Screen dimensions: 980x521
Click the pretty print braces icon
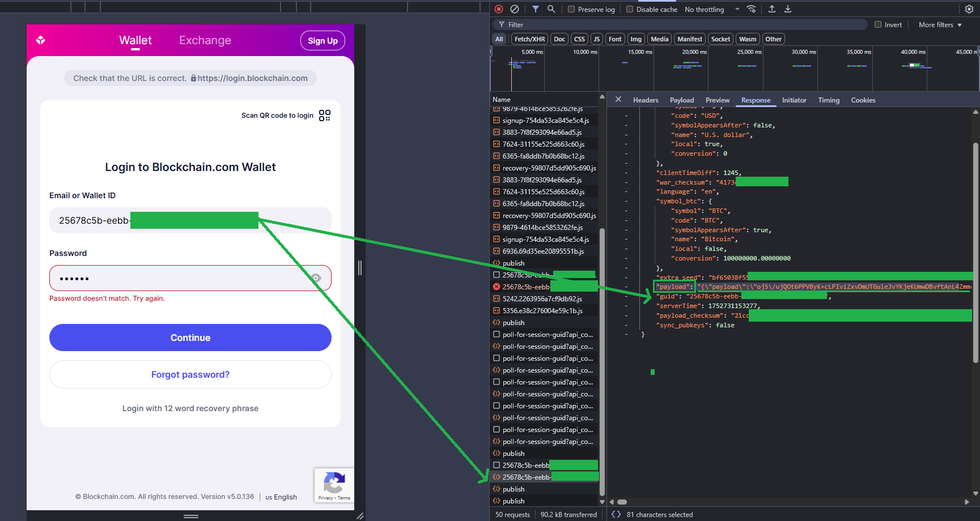pos(616,514)
